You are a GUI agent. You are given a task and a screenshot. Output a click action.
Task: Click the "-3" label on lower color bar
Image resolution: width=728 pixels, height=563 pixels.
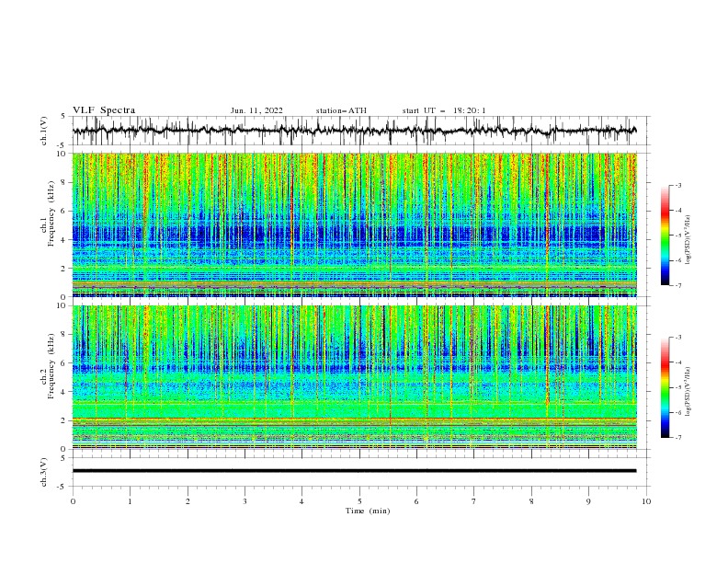point(677,338)
